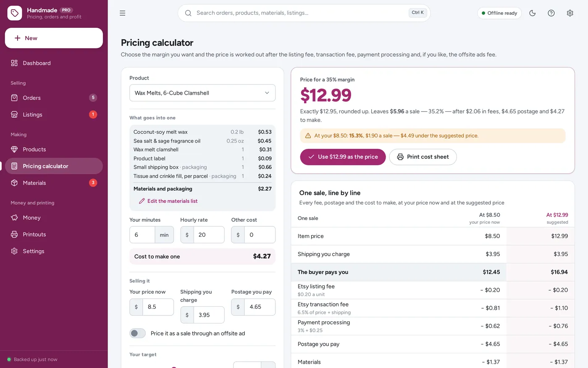The height and width of the screenshot is (368, 588).
Task: Click the Printouts printer icon in sidebar
Action: pos(14,234)
